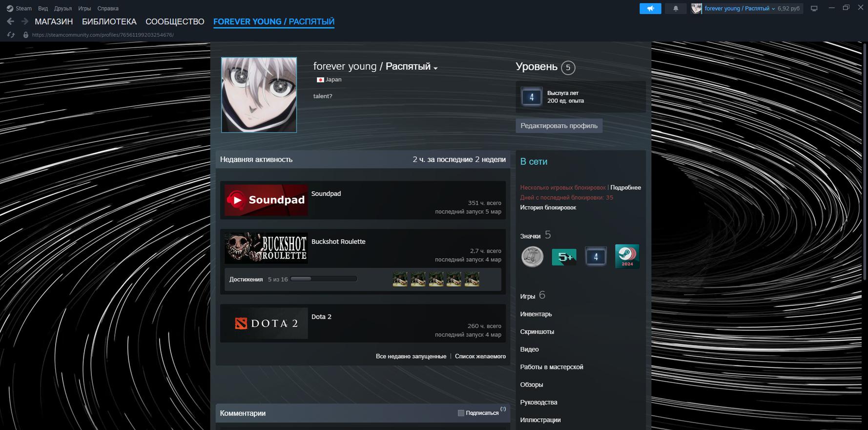Click the Buckshot Roulette achievements progress bar

[x=323, y=279]
